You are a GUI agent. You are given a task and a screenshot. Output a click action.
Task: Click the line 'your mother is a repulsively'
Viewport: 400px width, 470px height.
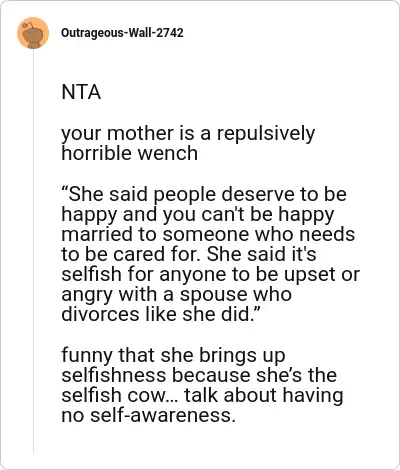click(x=188, y=134)
